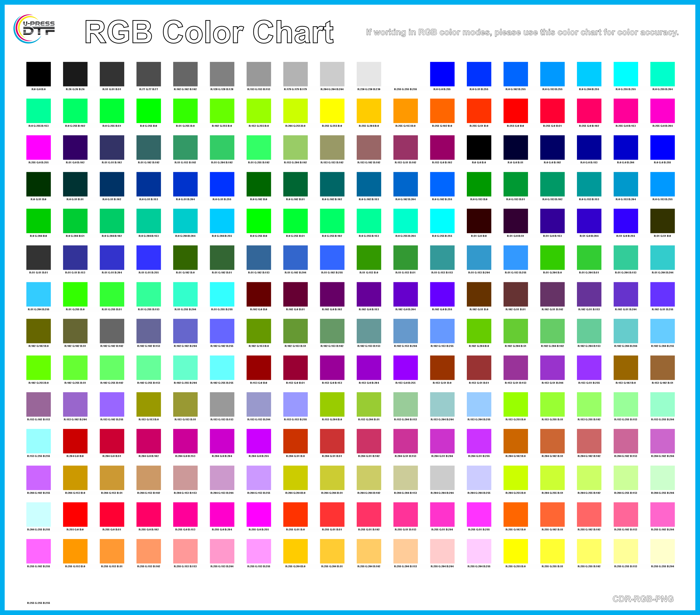Screen dimensions: 700x615
Task: Pick the R:153 G:102 B:255 lavender swatch
Action: [x=112, y=404]
